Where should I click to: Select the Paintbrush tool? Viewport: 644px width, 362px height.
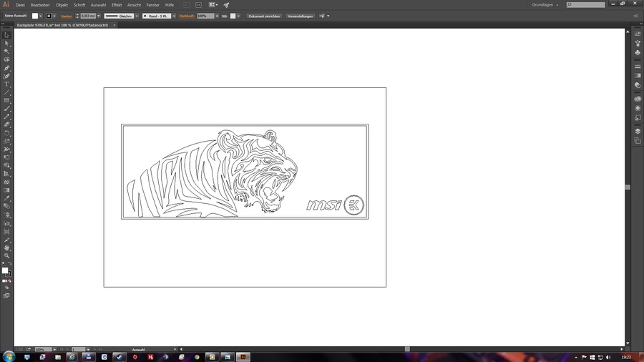click(x=6, y=109)
